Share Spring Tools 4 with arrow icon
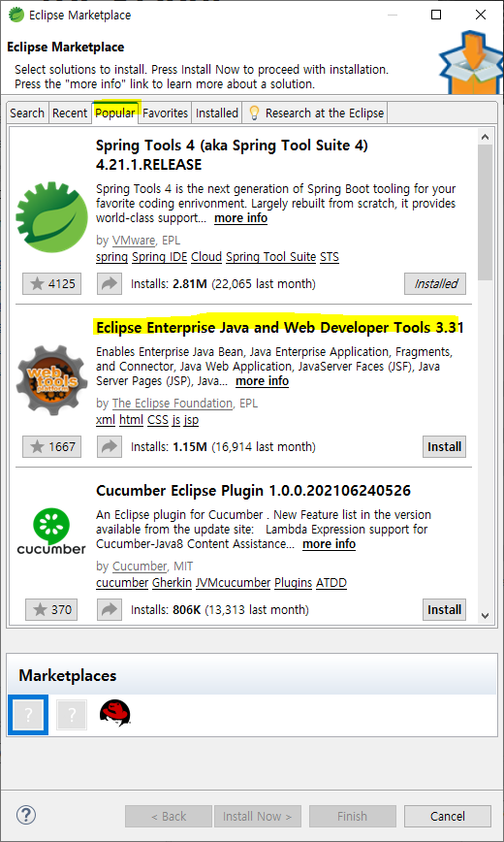The width and height of the screenshot is (504, 842). coord(110,283)
